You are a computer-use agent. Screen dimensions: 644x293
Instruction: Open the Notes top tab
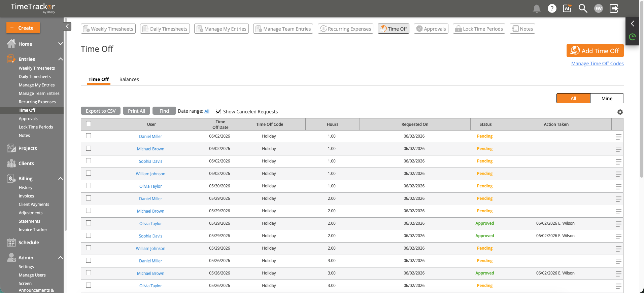(x=522, y=29)
